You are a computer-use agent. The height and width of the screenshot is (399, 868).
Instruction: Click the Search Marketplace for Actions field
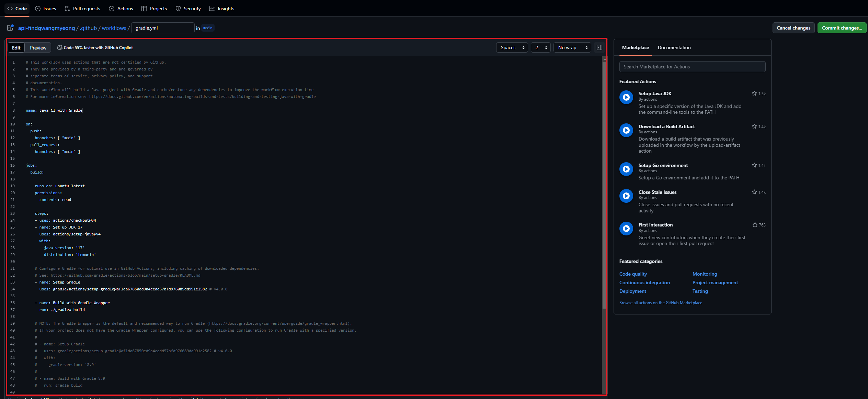point(692,67)
